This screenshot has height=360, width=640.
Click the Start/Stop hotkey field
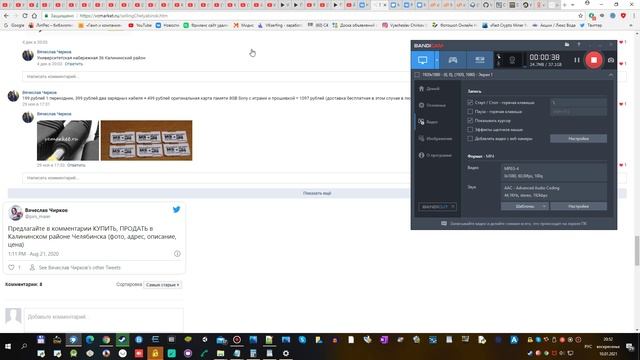click(x=578, y=103)
